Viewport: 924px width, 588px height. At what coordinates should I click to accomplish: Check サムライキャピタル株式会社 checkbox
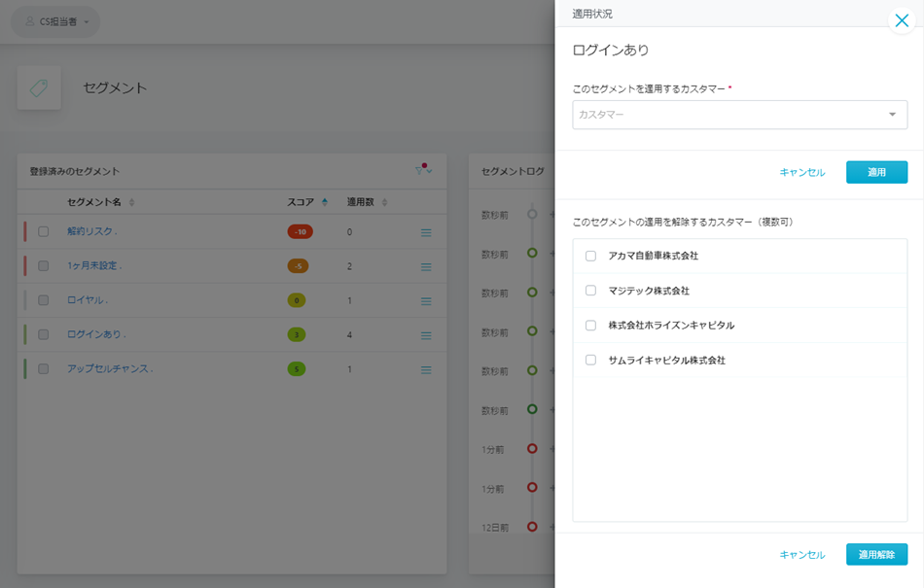590,361
